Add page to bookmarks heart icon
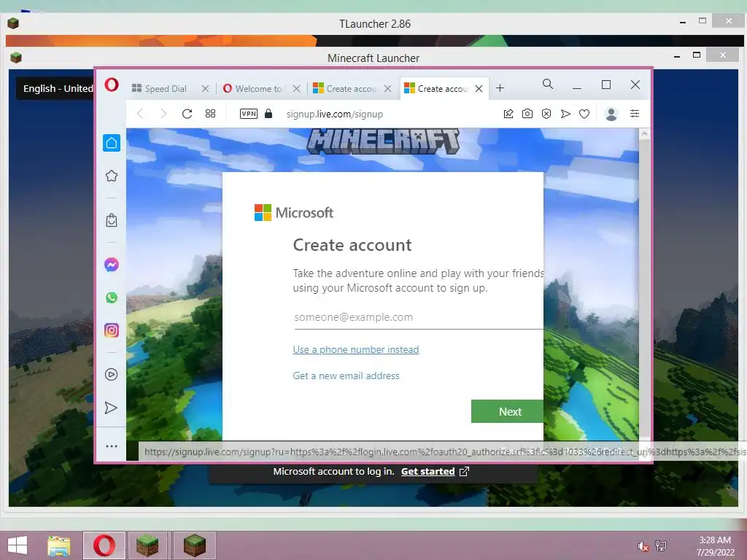Viewport: 747px width, 560px height. click(x=584, y=114)
